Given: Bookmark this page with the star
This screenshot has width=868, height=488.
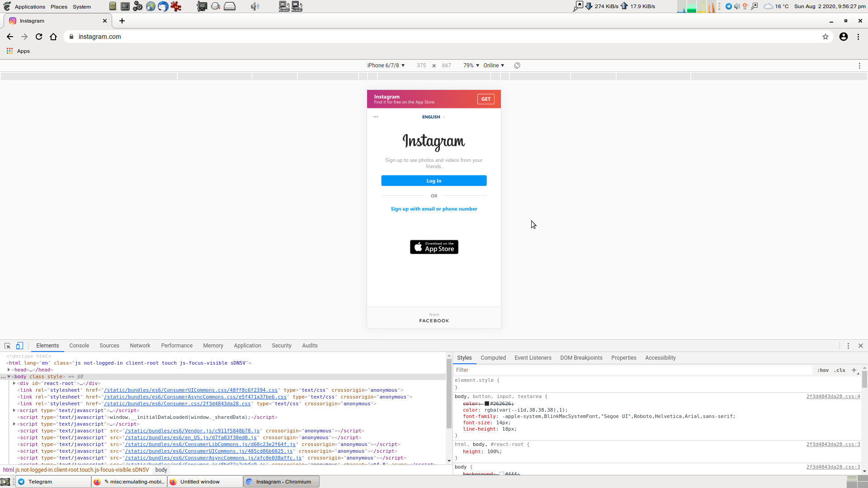Looking at the screenshot, I should [x=826, y=37].
